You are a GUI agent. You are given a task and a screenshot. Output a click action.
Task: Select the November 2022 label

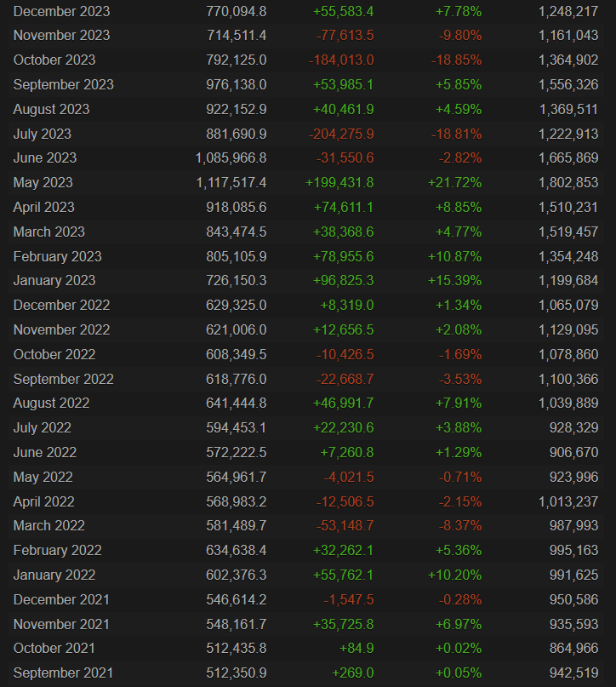pos(62,329)
